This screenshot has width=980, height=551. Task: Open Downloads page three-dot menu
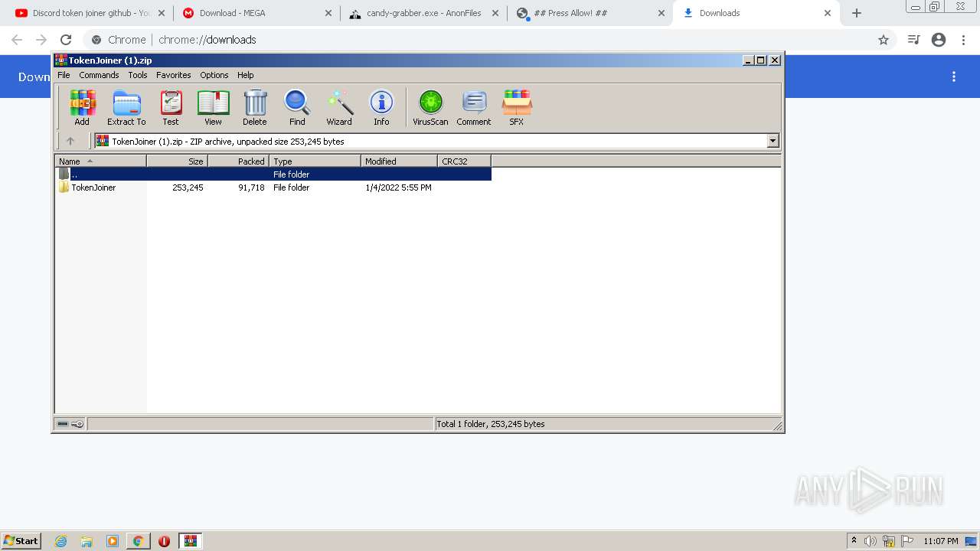[954, 77]
